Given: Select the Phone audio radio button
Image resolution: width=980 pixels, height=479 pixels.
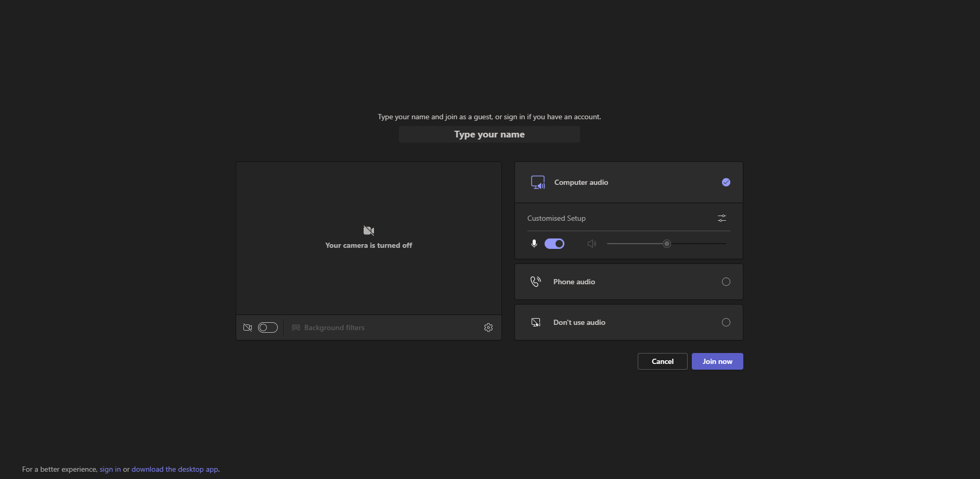Looking at the screenshot, I should pyautogui.click(x=726, y=282).
